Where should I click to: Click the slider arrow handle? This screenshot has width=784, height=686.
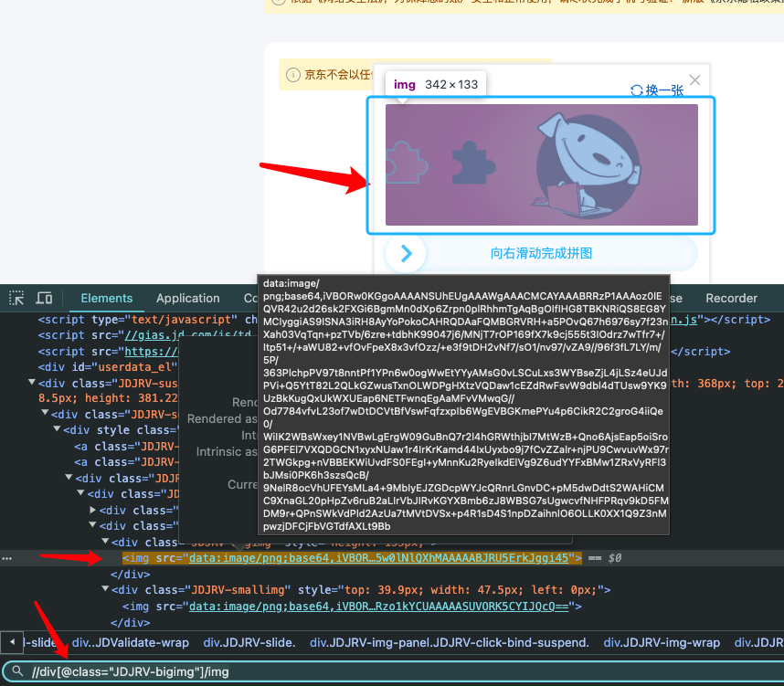pos(406,253)
